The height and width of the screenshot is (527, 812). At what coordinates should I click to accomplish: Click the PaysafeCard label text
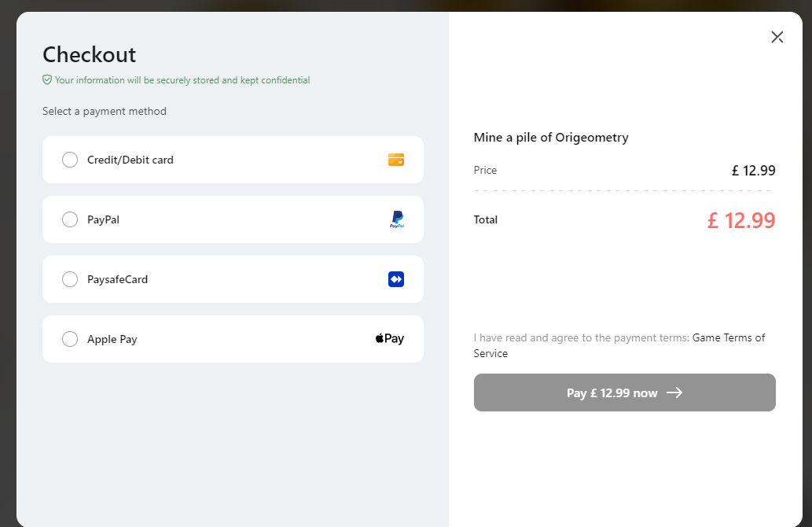pos(118,279)
